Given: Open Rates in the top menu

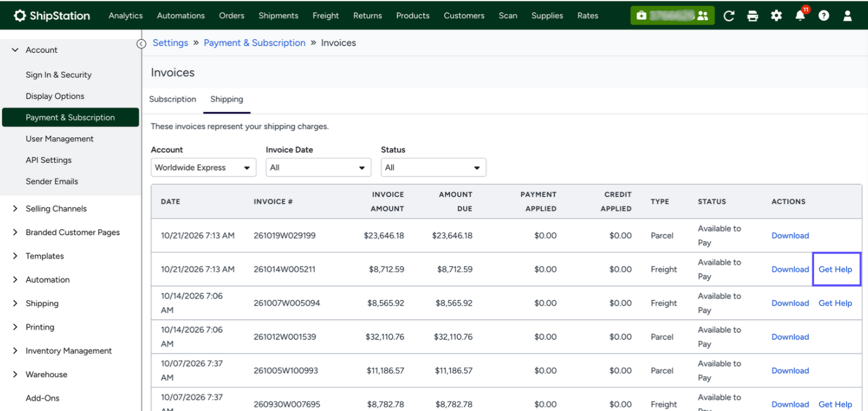Looking at the screenshot, I should click(x=588, y=15).
